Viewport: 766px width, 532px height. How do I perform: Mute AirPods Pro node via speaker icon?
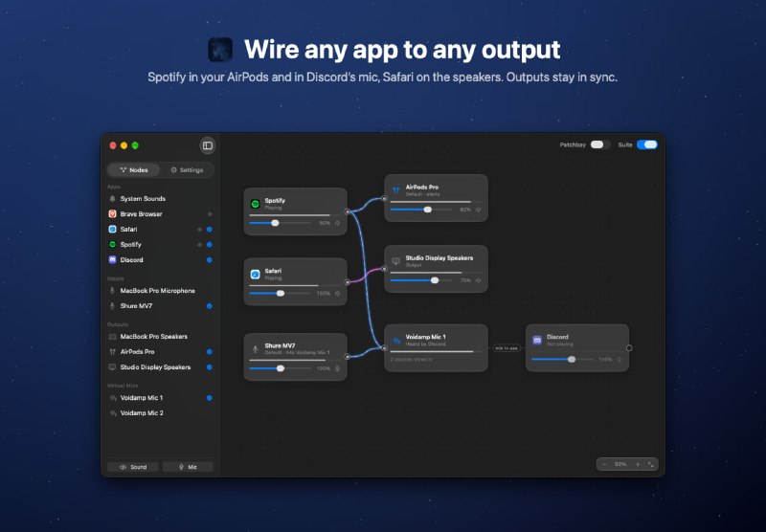click(478, 210)
